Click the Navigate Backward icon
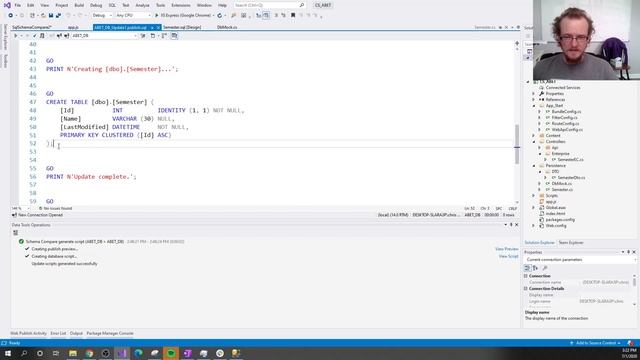640x360 pixels. pyautogui.click(x=11, y=16)
